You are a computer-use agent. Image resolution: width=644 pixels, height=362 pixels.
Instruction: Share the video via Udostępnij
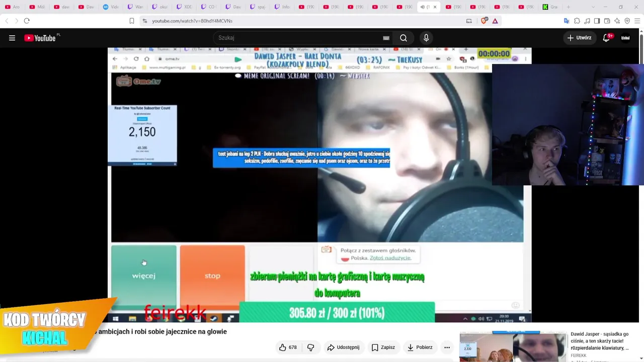343,347
